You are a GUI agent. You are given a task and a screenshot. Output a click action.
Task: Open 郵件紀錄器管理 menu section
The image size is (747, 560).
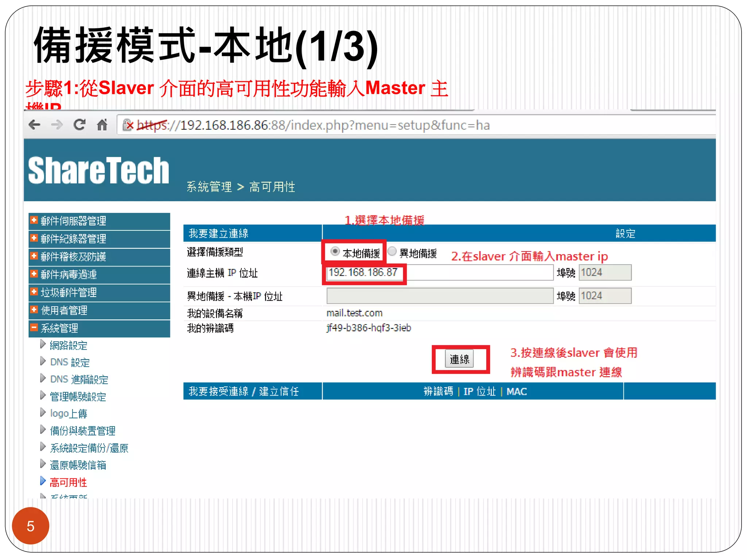[x=99, y=239]
